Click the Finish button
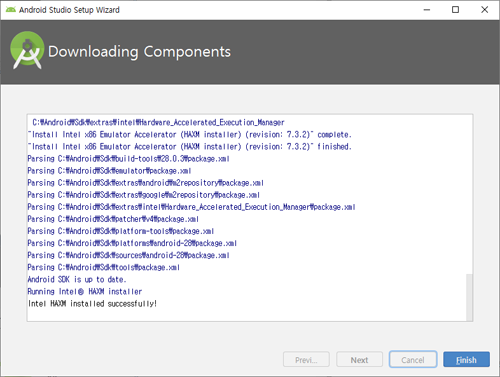The width and height of the screenshot is (500, 377). [x=466, y=360]
